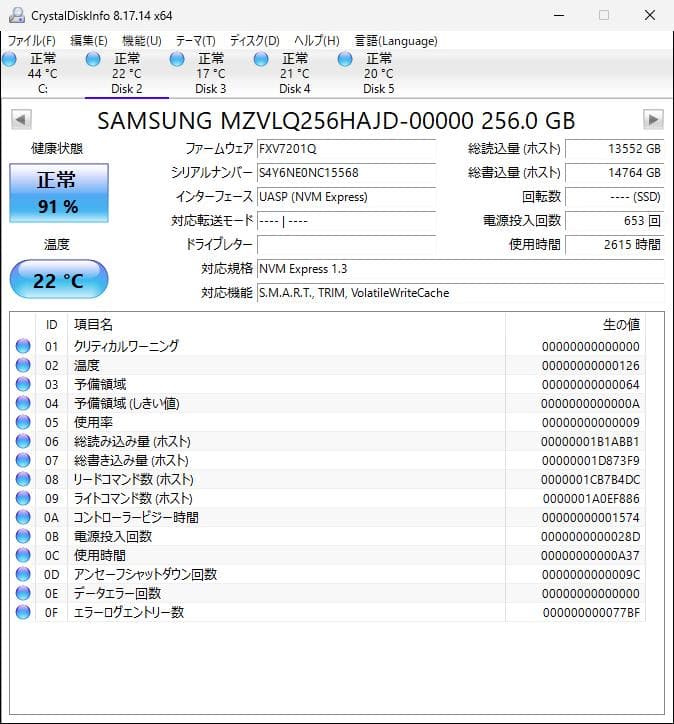Click the firmware field FXV7201Q

coord(346,149)
